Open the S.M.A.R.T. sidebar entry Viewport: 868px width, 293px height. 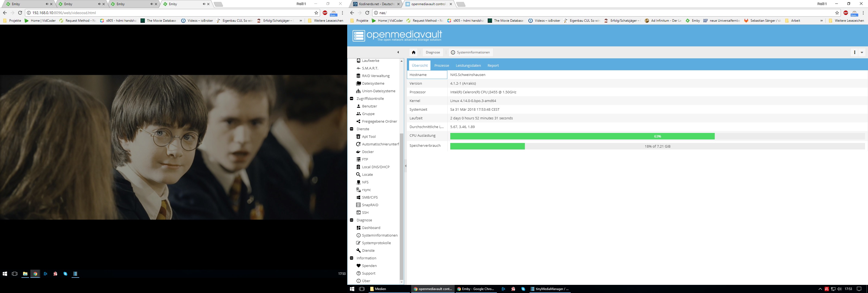pos(370,68)
